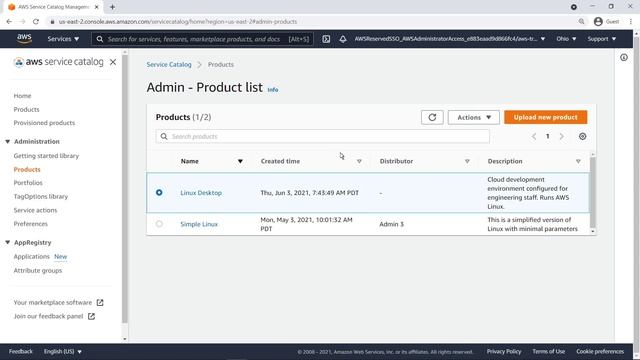Screen dimensions: 640x360
Task: Open the Ohio region dropdown
Action: pos(566,39)
